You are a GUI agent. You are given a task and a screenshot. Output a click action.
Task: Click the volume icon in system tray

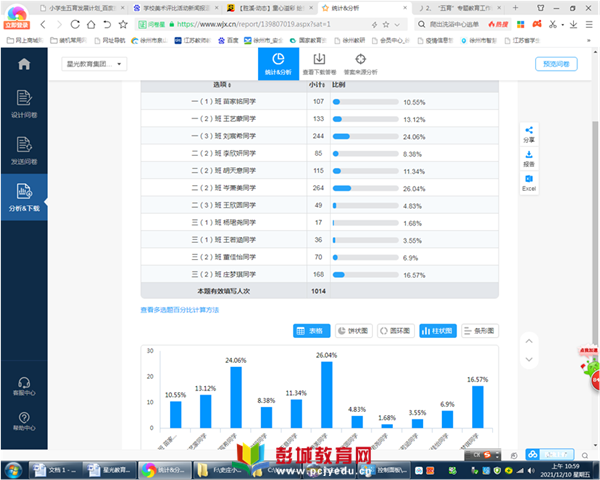(x=532, y=470)
